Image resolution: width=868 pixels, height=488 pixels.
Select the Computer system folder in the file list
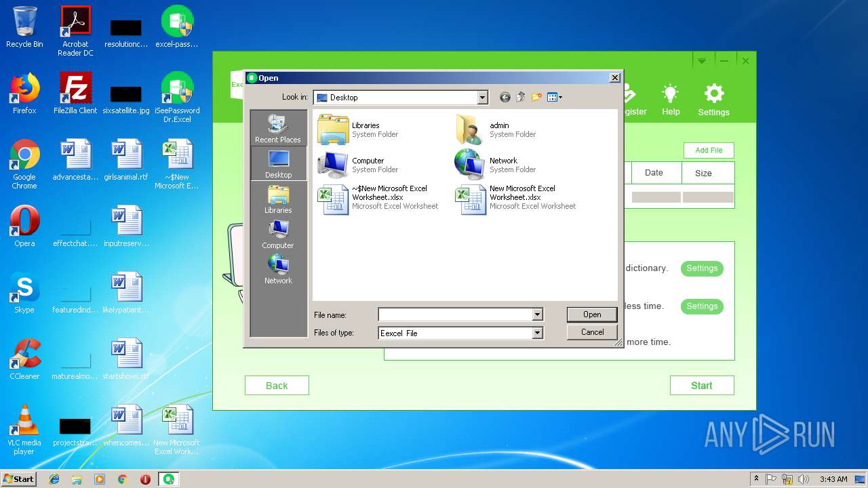click(x=358, y=165)
